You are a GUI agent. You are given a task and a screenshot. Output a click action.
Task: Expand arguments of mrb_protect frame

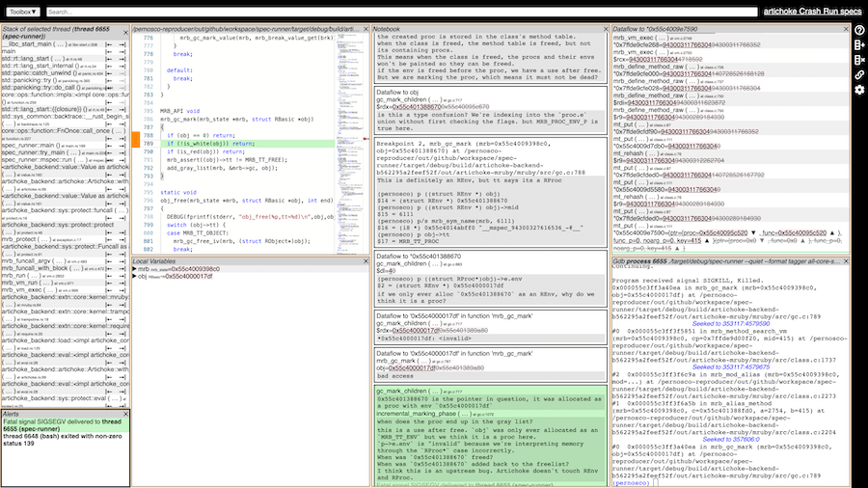(x=44, y=239)
